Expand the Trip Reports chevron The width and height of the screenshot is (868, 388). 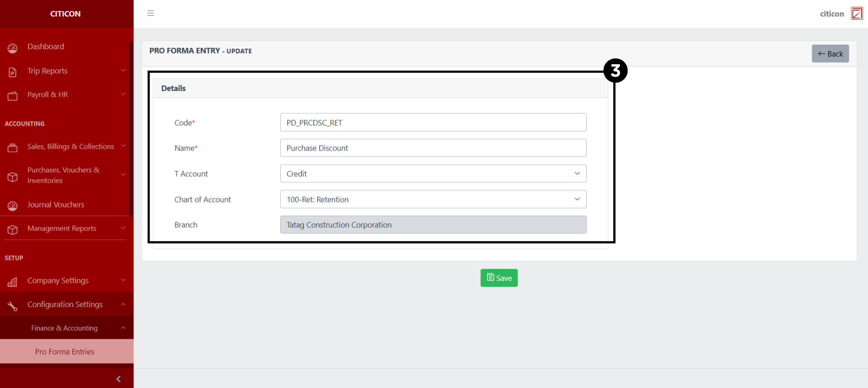coord(123,70)
